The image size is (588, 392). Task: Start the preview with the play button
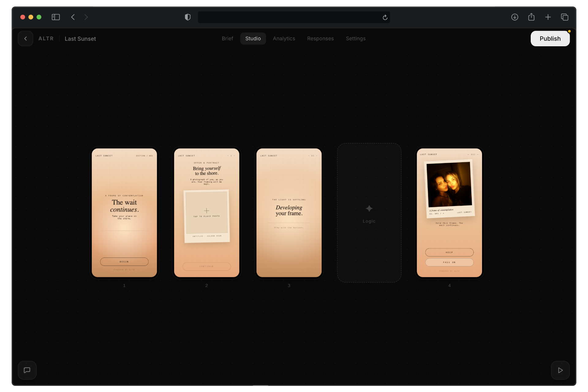pos(560,370)
